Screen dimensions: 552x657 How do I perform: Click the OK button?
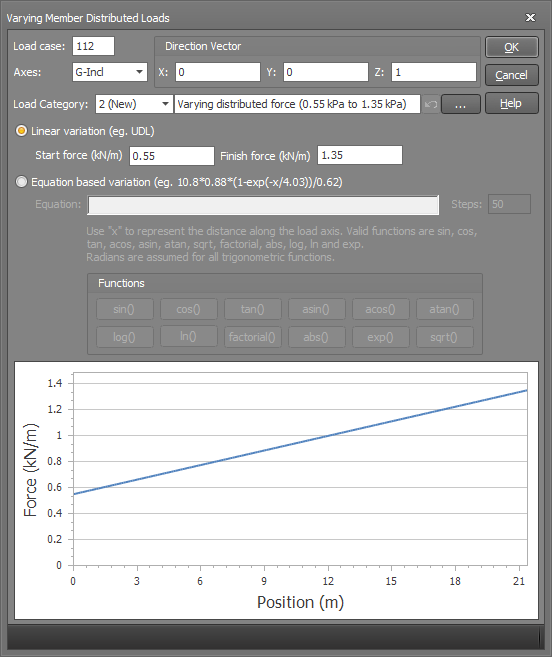[x=511, y=47]
